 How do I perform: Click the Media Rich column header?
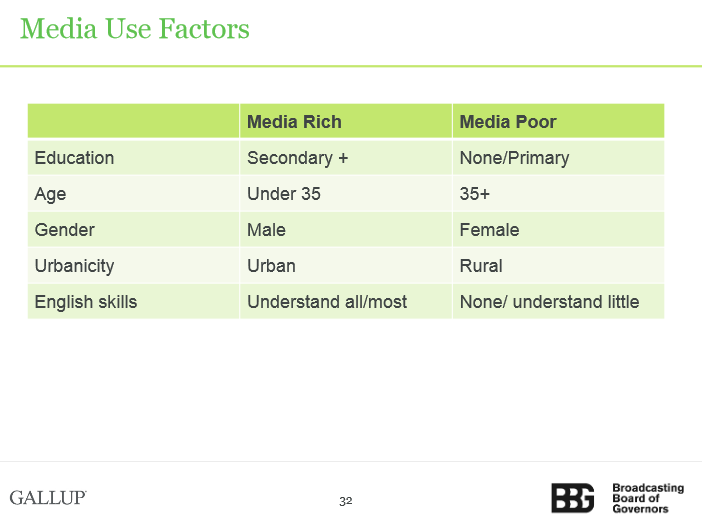346,121
